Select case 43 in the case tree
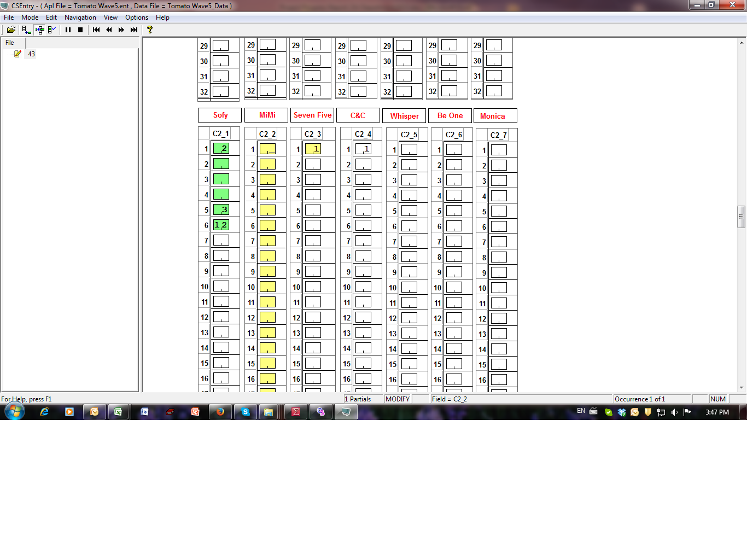The image size is (747, 560). tap(31, 54)
